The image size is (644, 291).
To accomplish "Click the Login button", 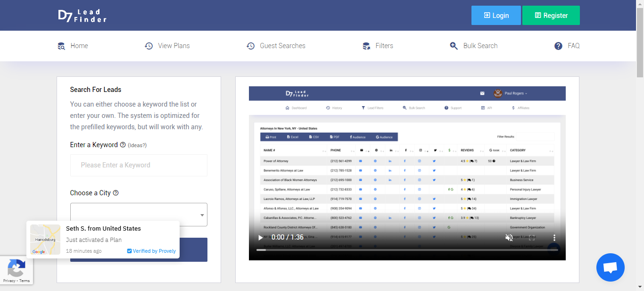I will pyautogui.click(x=496, y=16).
